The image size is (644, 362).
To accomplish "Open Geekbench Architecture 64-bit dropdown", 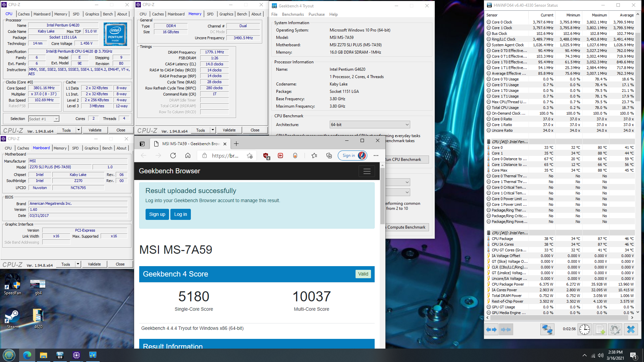I will click(370, 125).
